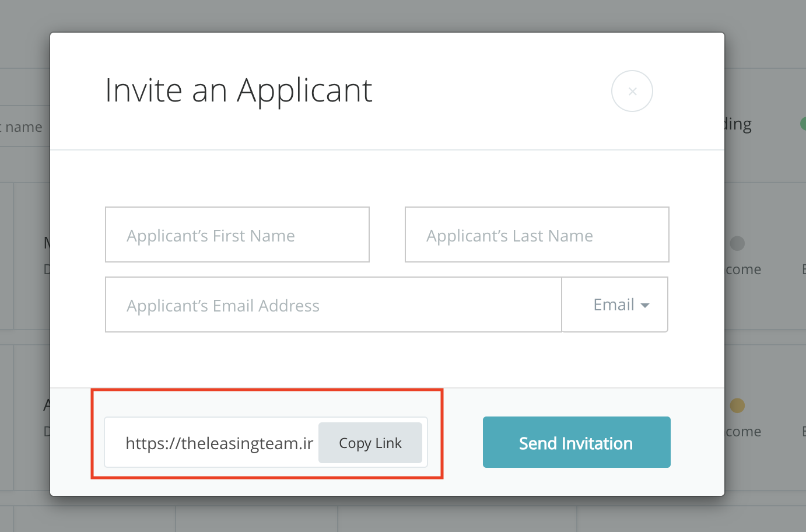The height and width of the screenshot is (532, 806).
Task: Click the yellow status dot behind dialog
Action: coord(737,405)
